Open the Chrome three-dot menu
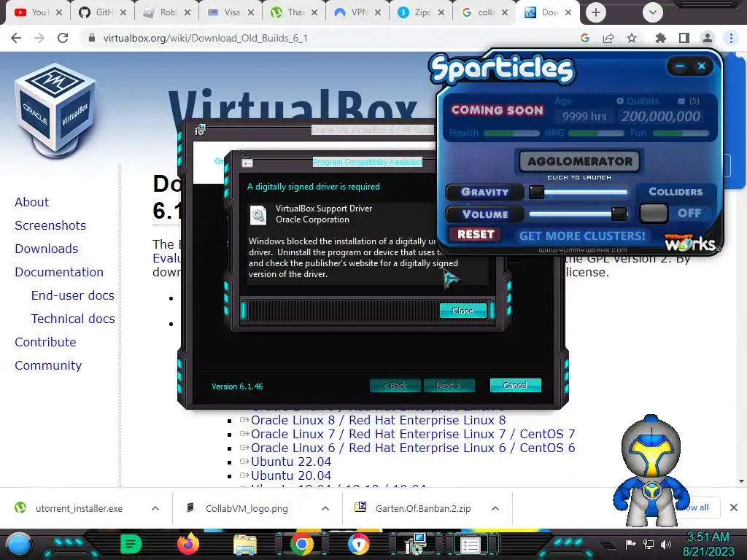Viewport: 747px width, 560px height. tap(731, 38)
